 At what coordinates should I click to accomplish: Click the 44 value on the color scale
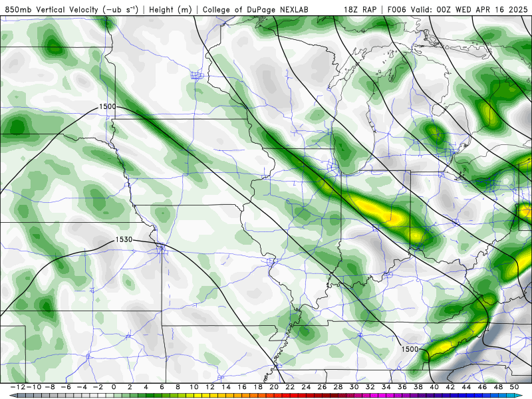(466, 387)
